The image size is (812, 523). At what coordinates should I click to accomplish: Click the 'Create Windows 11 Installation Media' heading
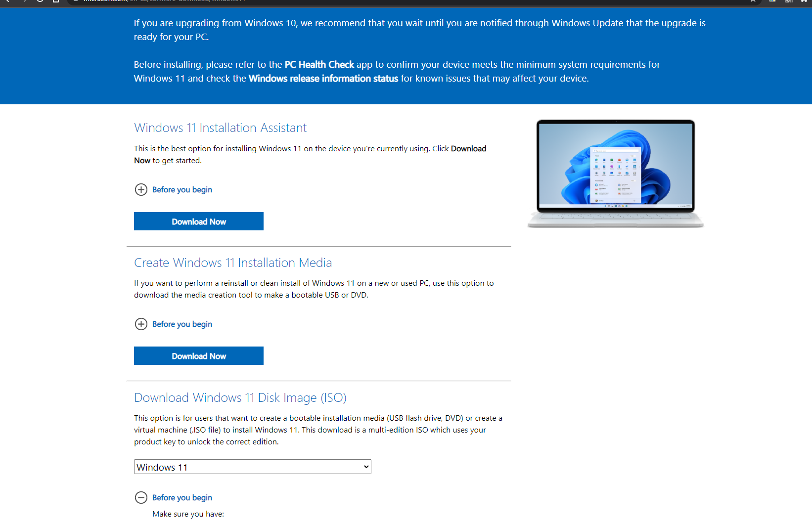tap(233, 263)
